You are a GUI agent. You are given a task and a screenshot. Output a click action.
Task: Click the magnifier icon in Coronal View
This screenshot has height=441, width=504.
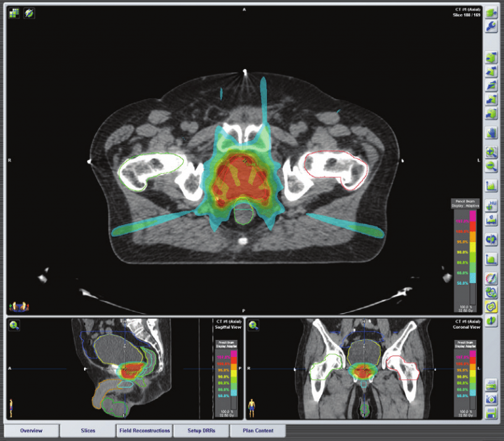tap(253, 325)
